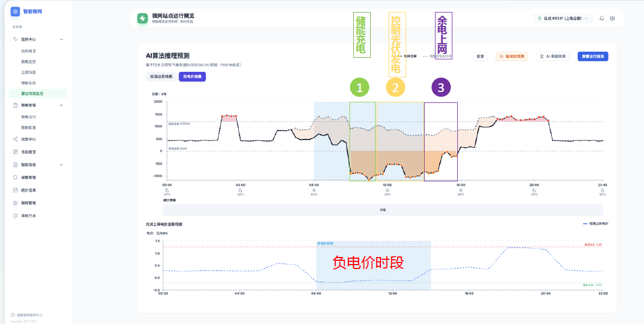Click the 智能微网 logo icon
Screen dimensions: 644x324
click(15, 11)
